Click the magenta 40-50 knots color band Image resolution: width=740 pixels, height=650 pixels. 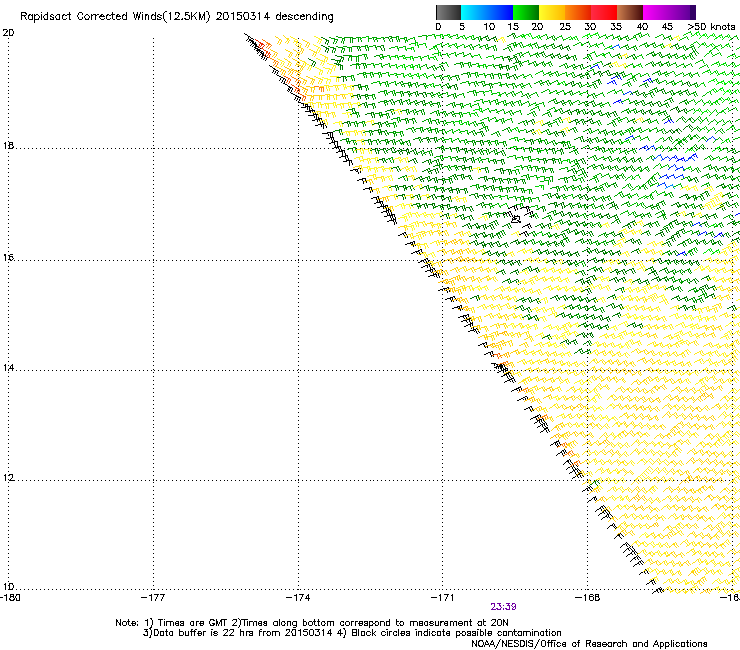(x=669, y=12)
